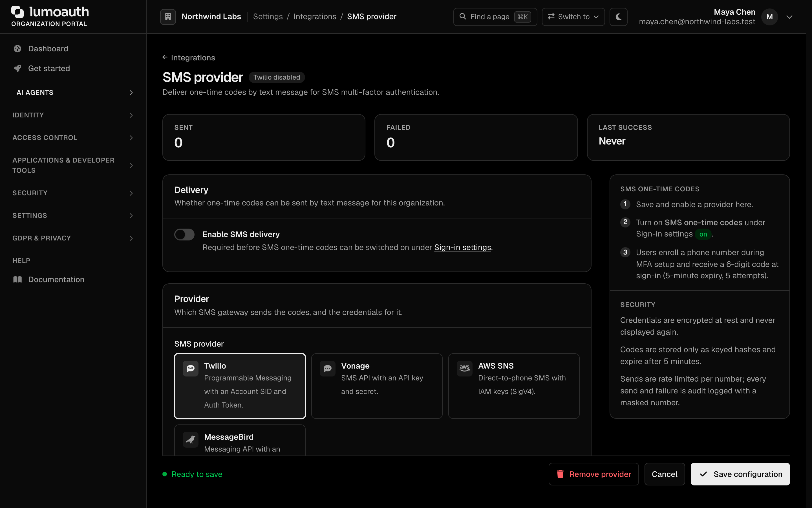812x508 pixels.
Task: Click the Vonage chat bubble icon
Action: coord(328,368)
